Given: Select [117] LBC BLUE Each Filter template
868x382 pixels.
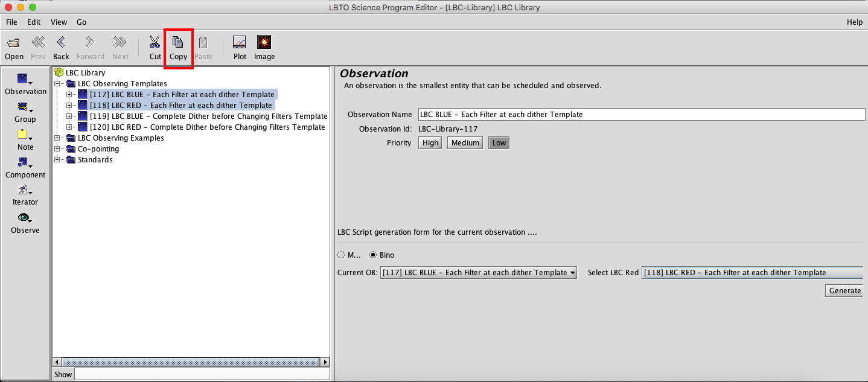Looking at the screenshot, I should click(x=182, y=94).
